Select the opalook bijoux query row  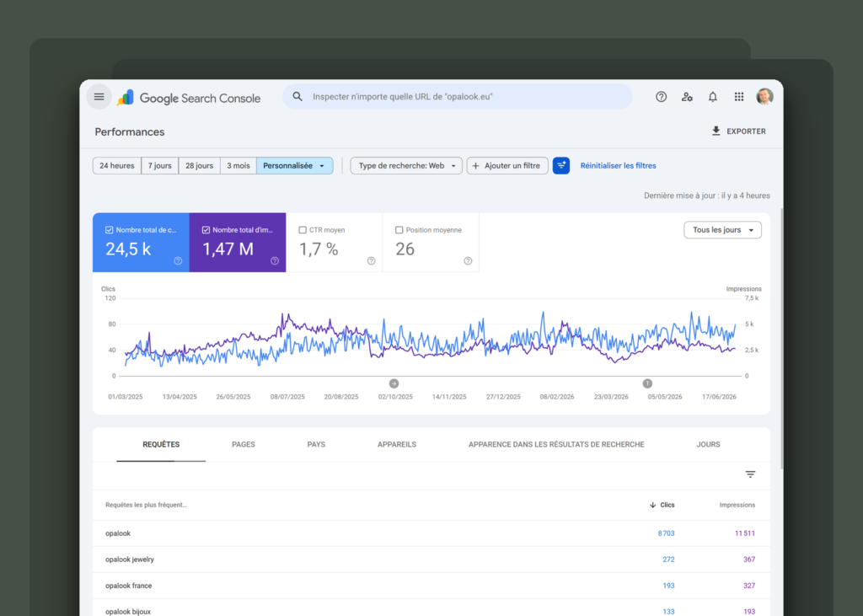pyautogui.click(x=431, y=608)
